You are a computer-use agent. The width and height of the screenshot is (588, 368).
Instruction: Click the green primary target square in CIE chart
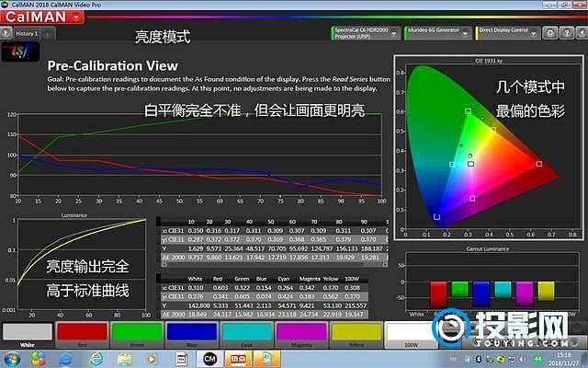point(468,111)
